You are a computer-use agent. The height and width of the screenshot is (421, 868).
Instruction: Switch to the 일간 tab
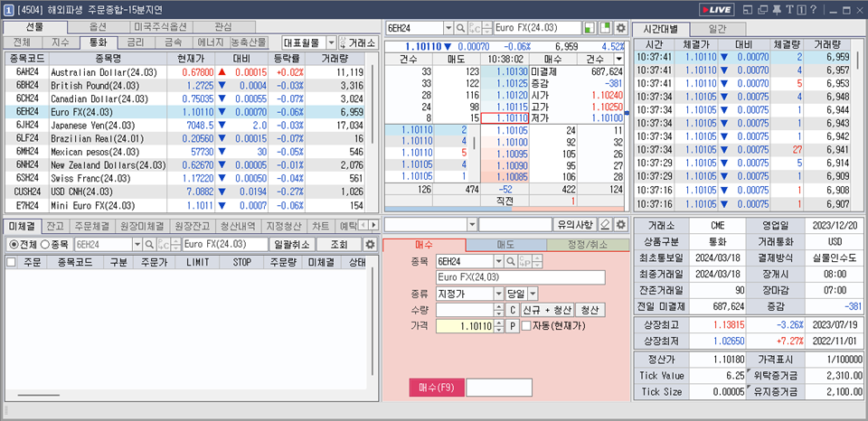pos(717,29)
